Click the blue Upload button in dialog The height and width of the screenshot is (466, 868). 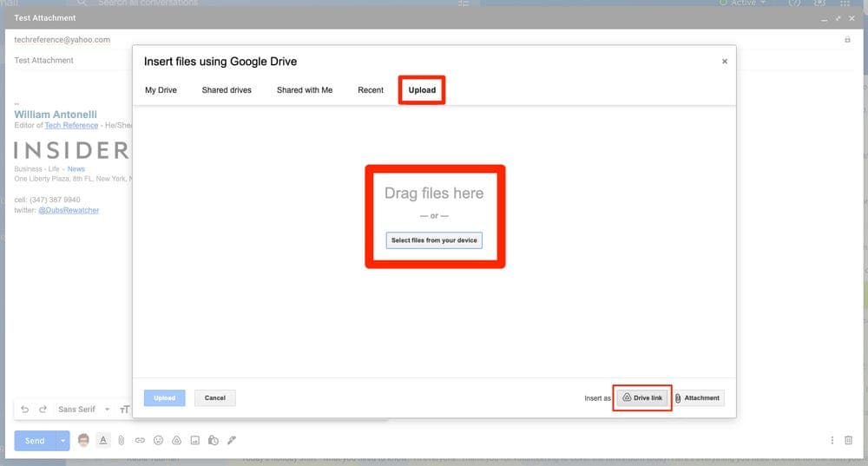(164, 398)
